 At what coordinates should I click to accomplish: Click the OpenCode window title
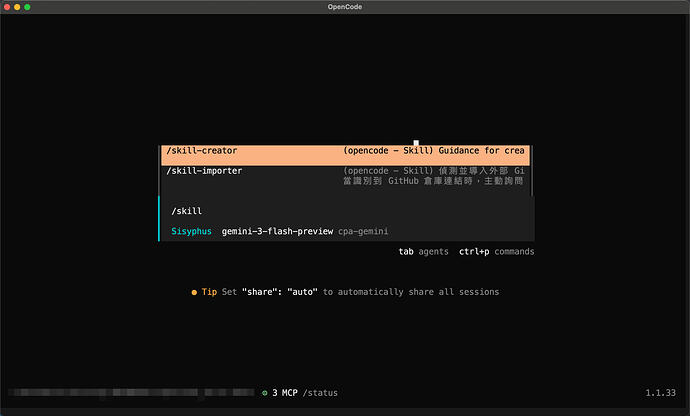point(345,7)
